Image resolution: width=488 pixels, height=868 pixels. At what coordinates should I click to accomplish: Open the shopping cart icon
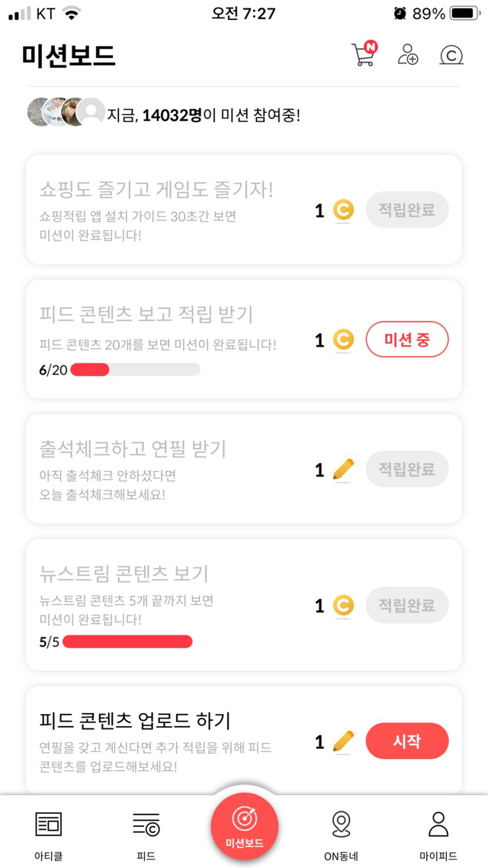[364, 55]
